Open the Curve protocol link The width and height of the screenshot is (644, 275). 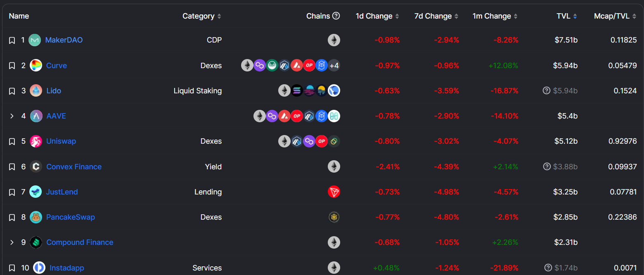[x=57, y=66]
